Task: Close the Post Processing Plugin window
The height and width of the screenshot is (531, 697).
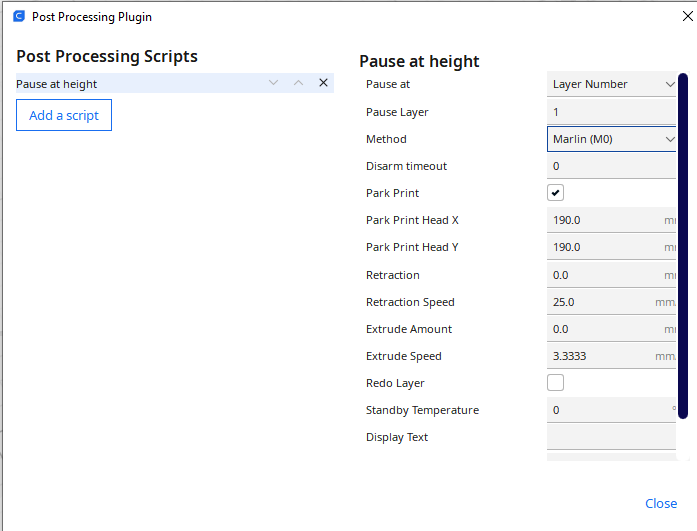Action: pos(686,17)
